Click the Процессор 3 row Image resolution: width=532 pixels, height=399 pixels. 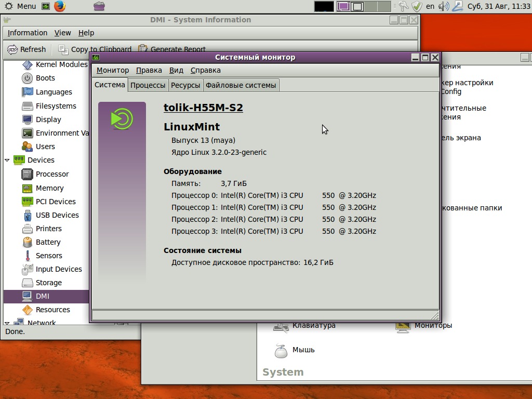tap(274, 231)
